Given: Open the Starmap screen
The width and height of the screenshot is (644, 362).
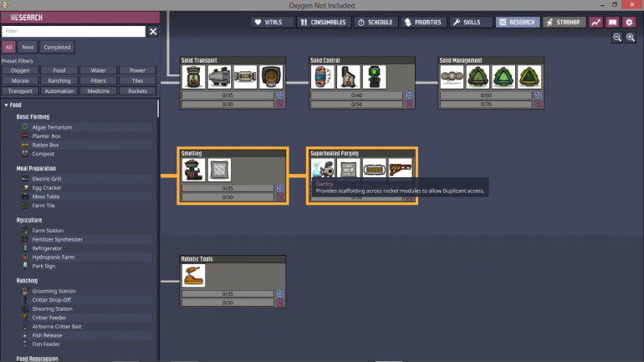Looking at the screenshot, I should tap(564, 23).
